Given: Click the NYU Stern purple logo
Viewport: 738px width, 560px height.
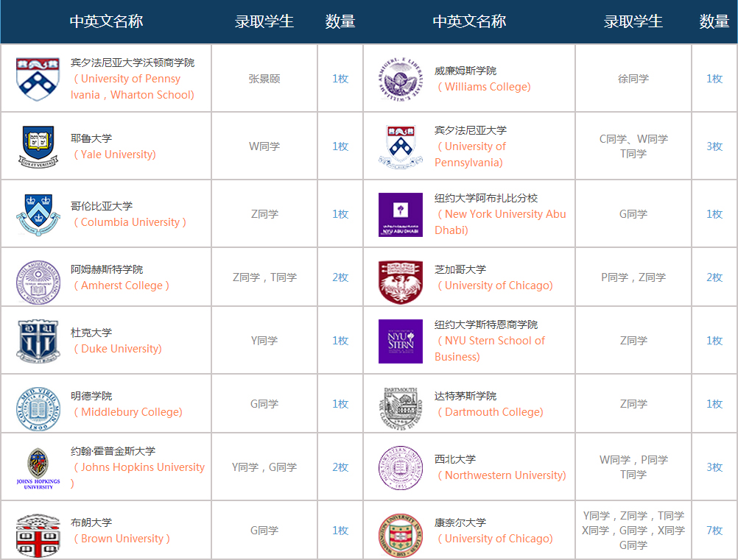Looking at the screenshot, I should (x=401, y=341).
